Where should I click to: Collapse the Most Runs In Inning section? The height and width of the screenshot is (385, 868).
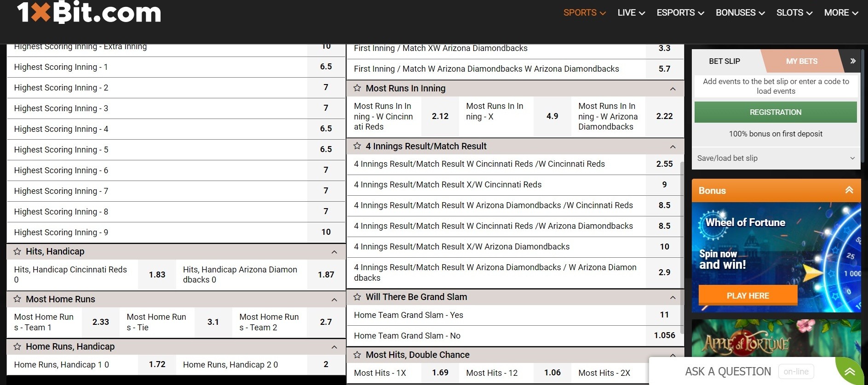673,89
